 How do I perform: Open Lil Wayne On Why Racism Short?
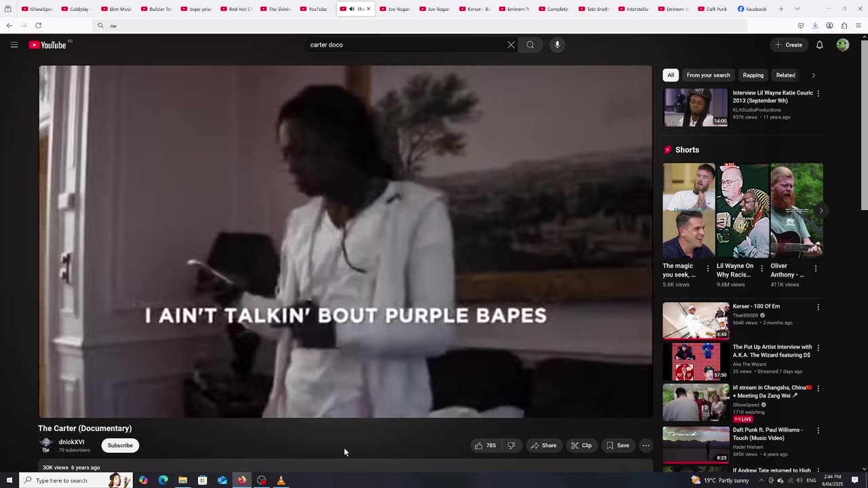[x=743, y=211]
